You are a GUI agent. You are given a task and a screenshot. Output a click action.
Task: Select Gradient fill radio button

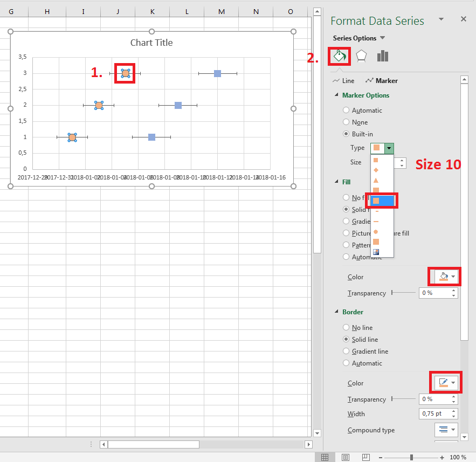click(x=346, y=221)
